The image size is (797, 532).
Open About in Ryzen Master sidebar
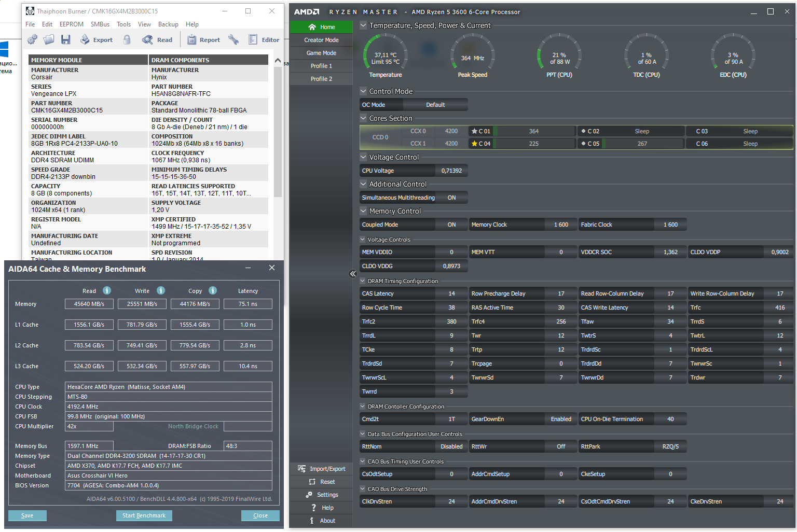coord(322,521)
